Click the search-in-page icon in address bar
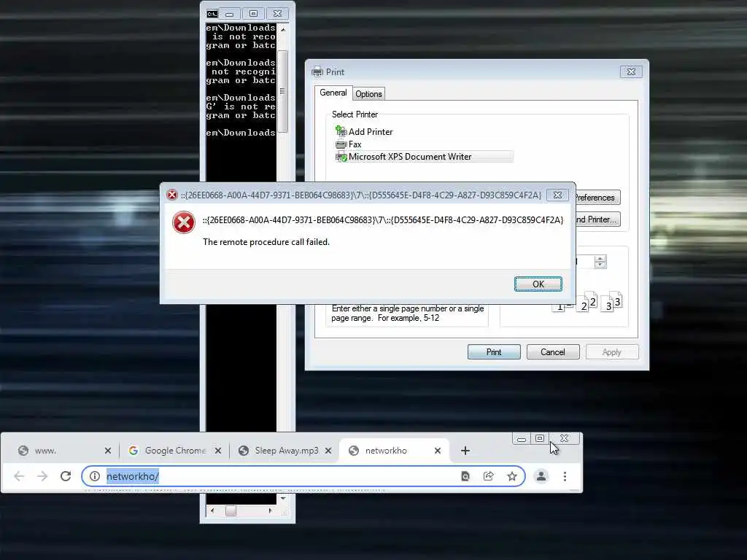This screenshot has width=747, height=560. point(465,476)
